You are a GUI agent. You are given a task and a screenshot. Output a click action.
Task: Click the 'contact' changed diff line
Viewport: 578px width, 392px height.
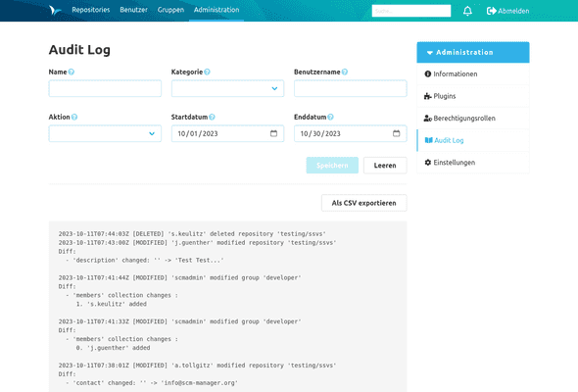[x=152, y=383]
